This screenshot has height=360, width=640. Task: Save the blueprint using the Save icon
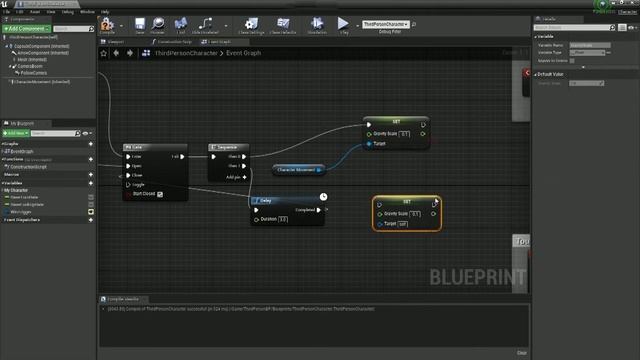[x=140, y=24]
